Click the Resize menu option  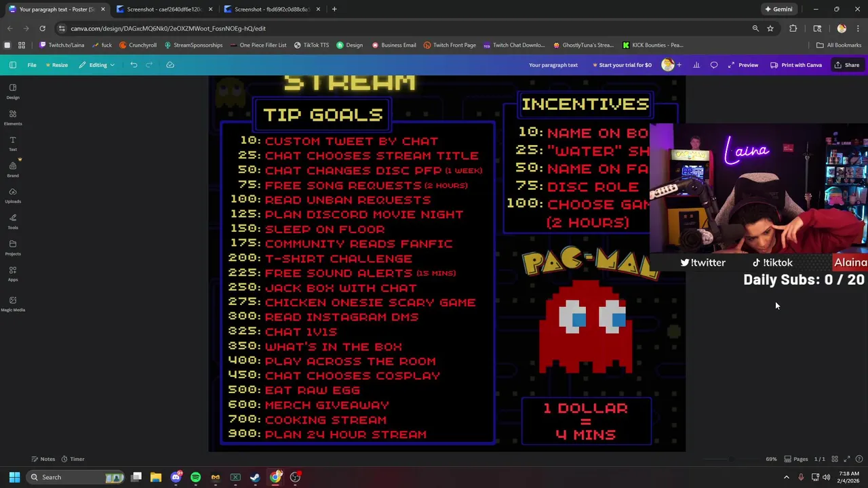point(56,65)
